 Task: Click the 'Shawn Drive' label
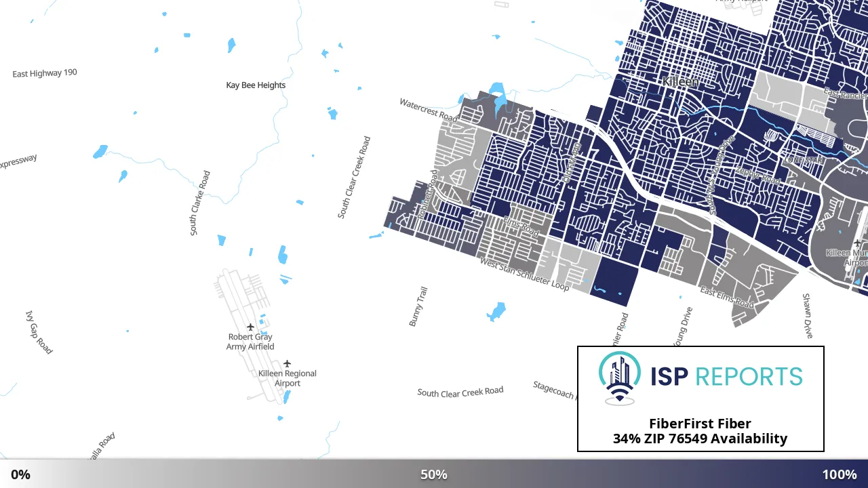click(x=807, y=316)
